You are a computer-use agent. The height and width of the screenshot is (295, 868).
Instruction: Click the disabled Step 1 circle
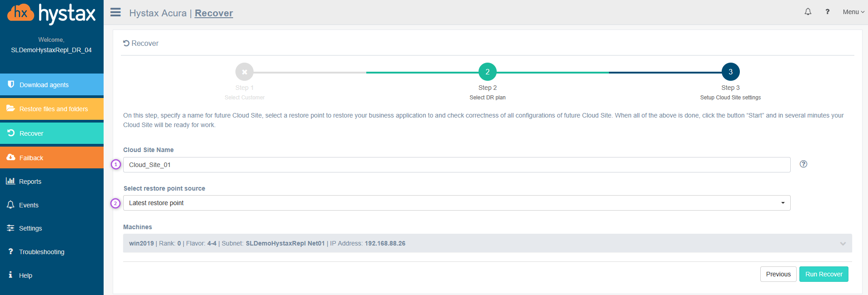(244, 72)
